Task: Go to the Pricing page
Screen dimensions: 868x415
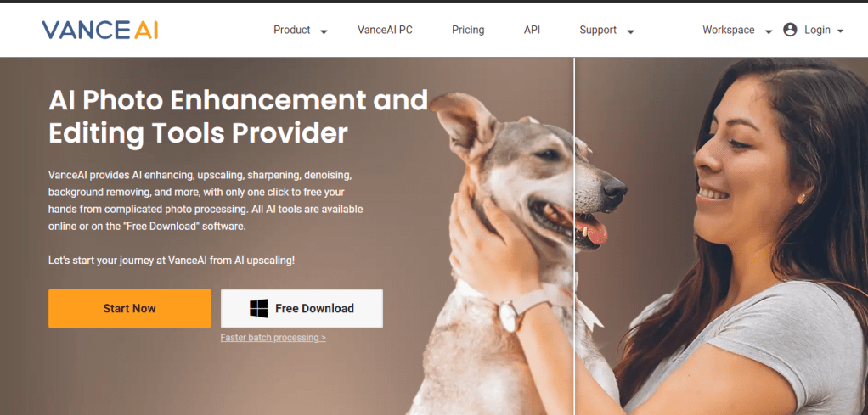Action: coord(468,30)
